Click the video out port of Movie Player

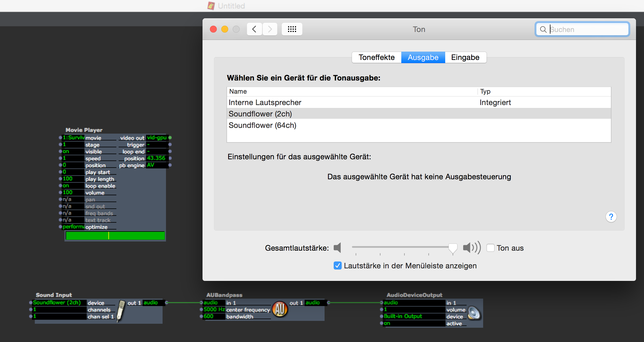point(170,138)
